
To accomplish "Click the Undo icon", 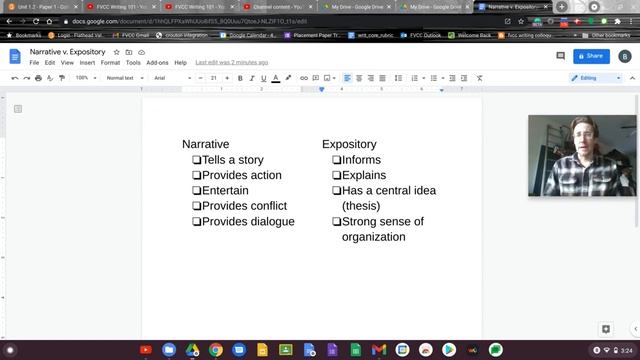I will coord(15,78).
